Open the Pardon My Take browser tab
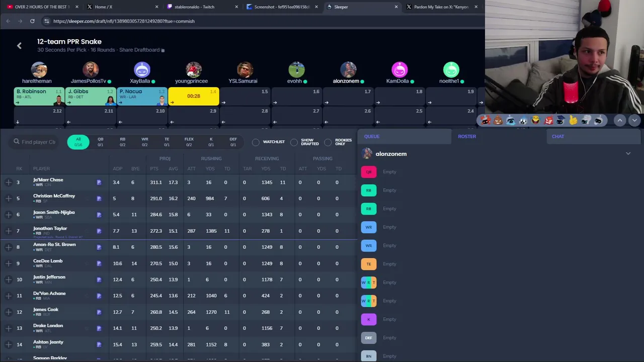This screenshot has height=362, width=644. (x=441, y=7)
